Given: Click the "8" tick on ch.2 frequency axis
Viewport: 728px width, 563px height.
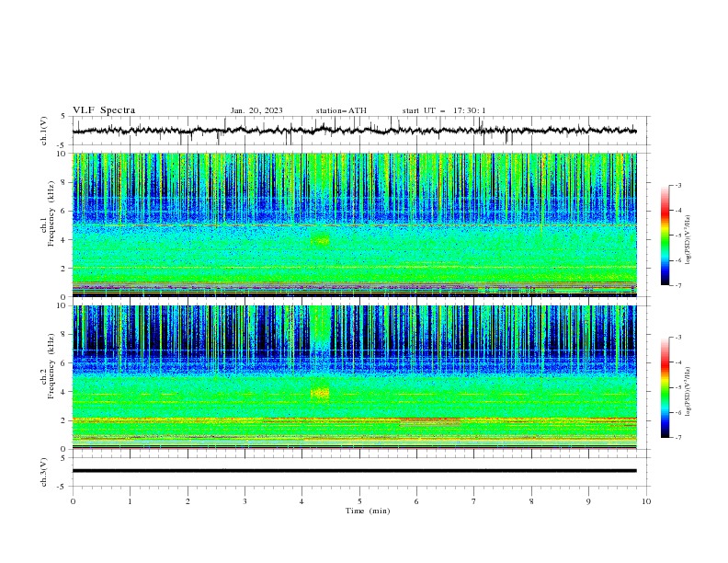Looking at the screenshot, I should (x=64, y=335).
